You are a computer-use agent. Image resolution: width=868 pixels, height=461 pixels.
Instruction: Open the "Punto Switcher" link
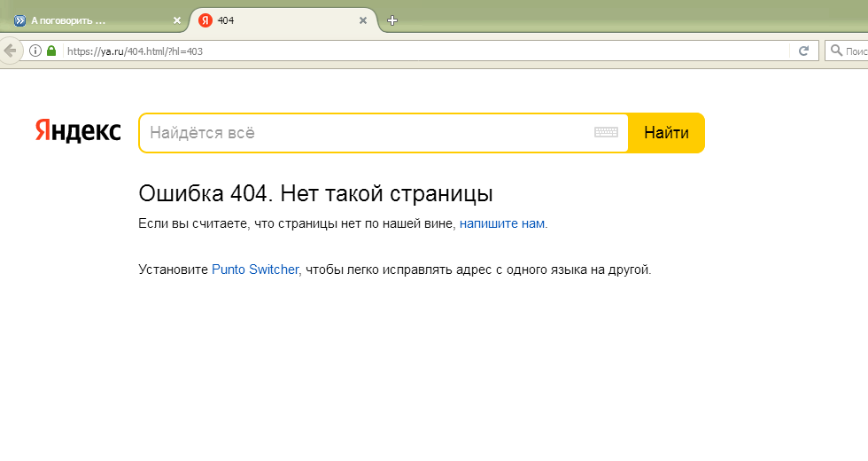pyautogui.click(x=255, y=270)
